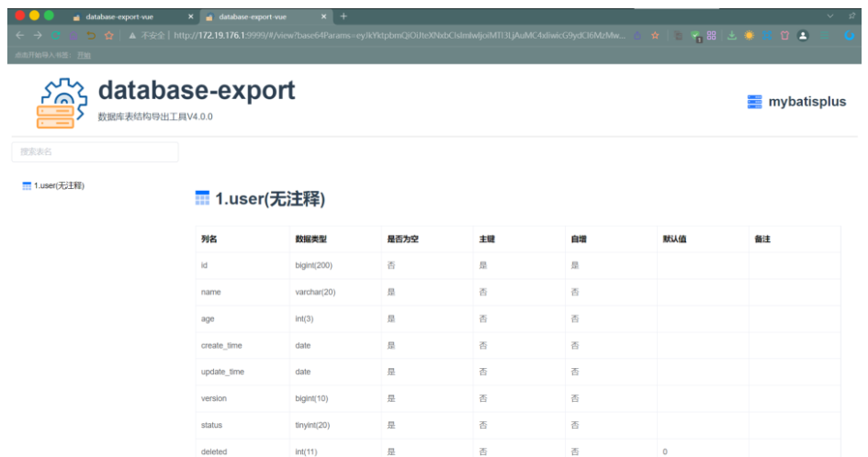Open the purple grid apps icon
This screenshot has height=457, width=868.
click(x=712, y=36)
